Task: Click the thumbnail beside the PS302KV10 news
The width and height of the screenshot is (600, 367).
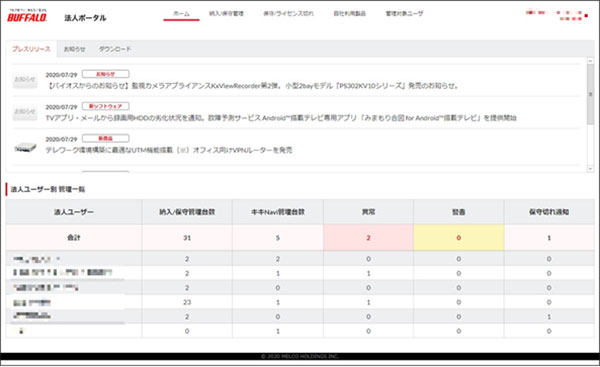Action: pos(25,80)
